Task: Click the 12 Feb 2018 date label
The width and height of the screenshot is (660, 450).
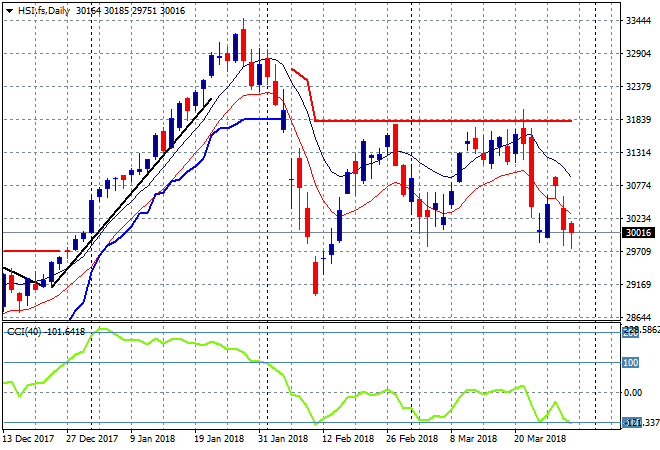Action: tap(348, 439)
